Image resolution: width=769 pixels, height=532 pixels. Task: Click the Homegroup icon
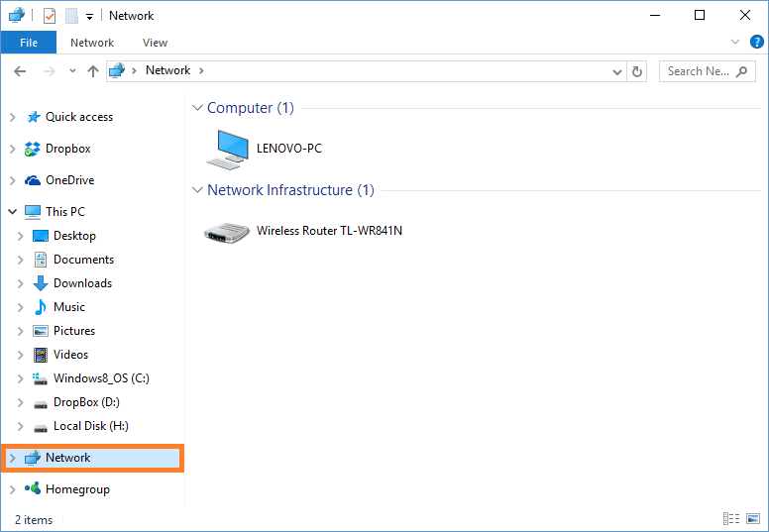pos(33,488)
